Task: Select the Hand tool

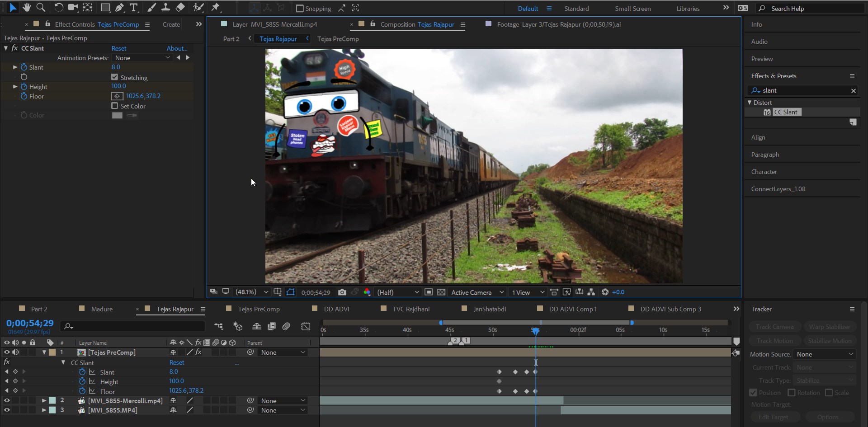Action: (x=27, y=7)
